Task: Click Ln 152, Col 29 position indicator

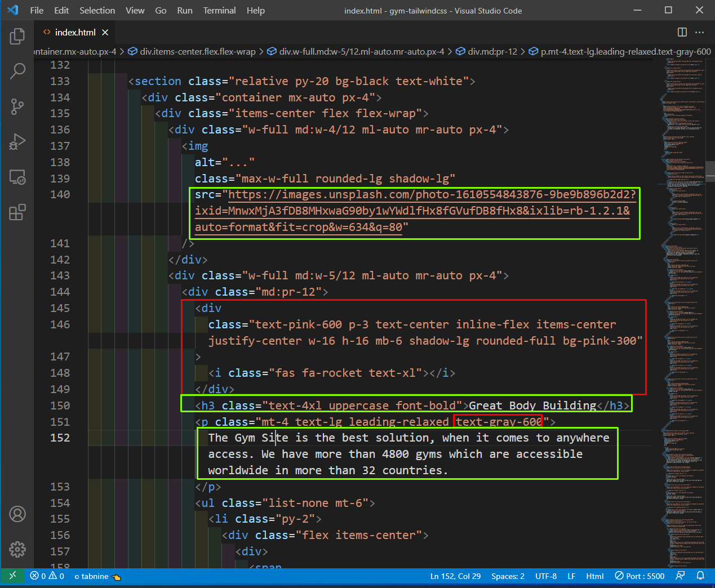Action: tap(455, 576)
